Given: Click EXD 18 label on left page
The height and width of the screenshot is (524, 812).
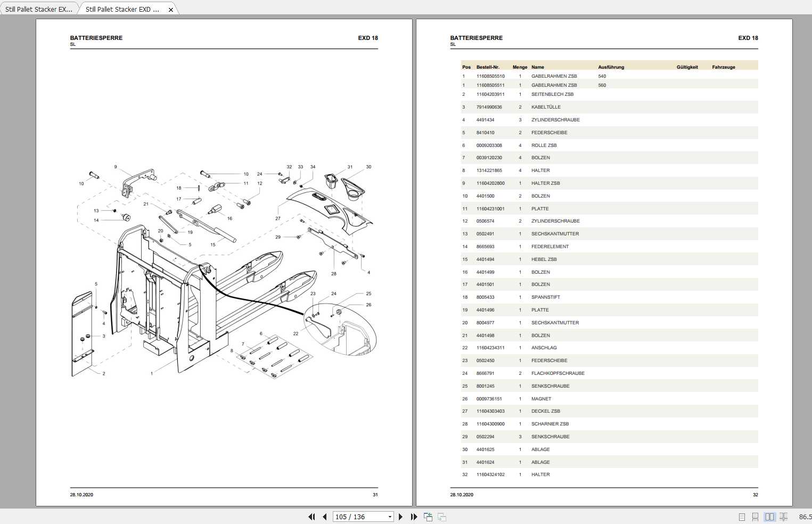Looking at the screenshot, I should [368, 38].
